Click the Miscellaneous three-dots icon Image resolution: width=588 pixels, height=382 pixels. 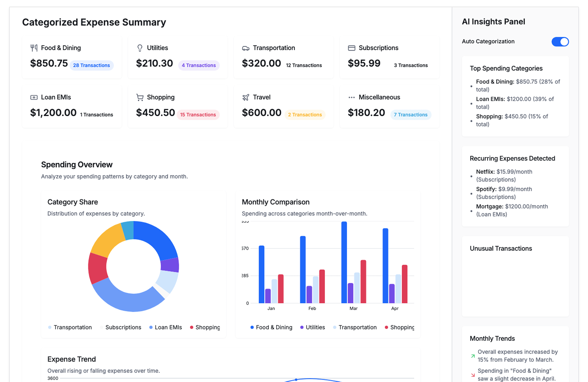pyautogui.click(x=352, y=97)
